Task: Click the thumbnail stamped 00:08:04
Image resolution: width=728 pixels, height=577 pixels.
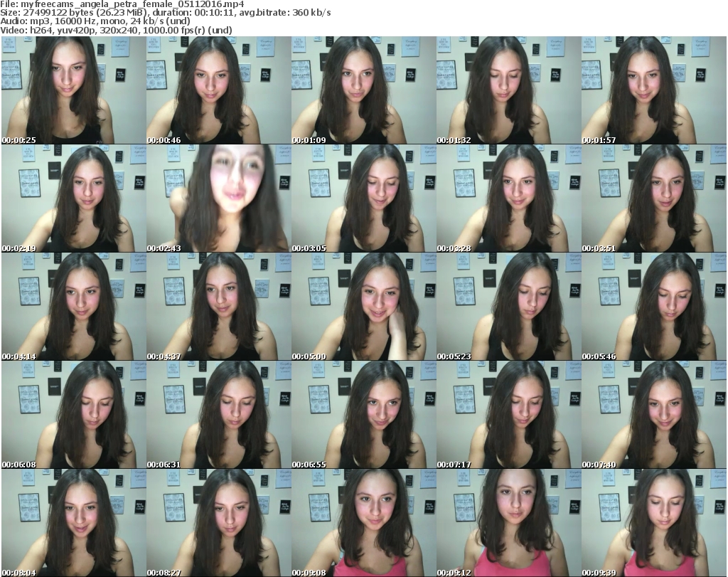Action: click(x=74, y=523)
